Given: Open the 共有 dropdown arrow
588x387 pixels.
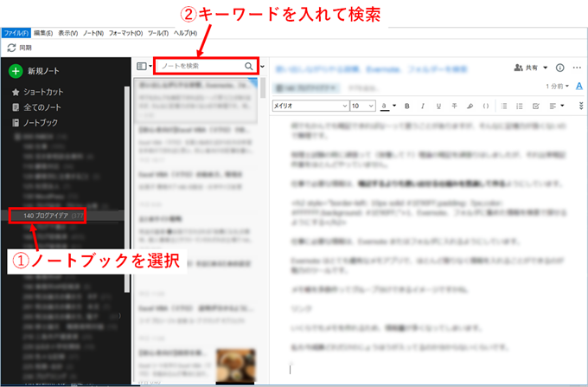Looking at the screenshot, I should click(546, 68).
